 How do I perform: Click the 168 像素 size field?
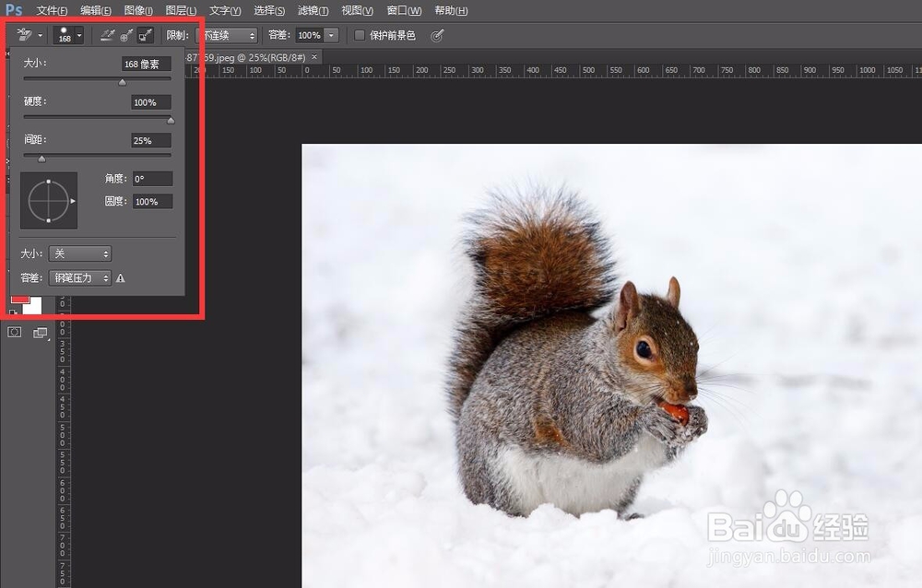147,64
